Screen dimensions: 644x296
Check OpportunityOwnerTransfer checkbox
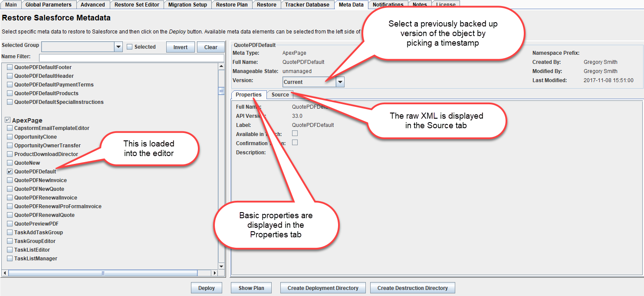tap(10, 146)
